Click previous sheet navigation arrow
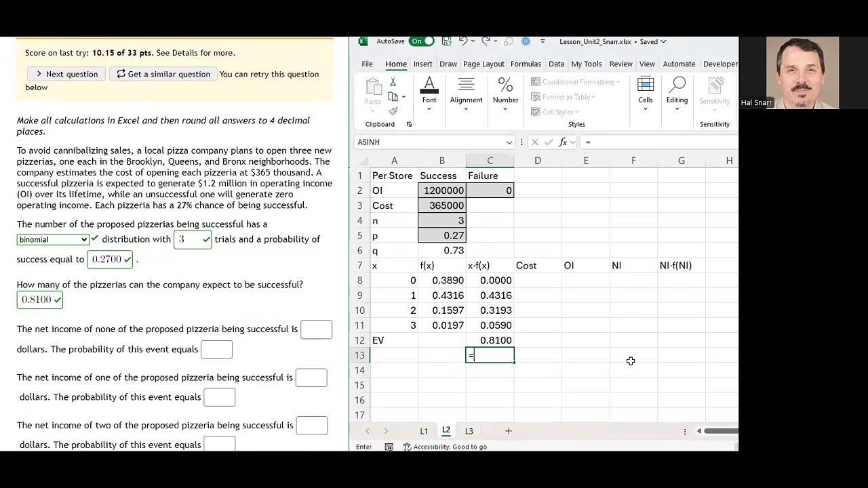The height and width of the screenshot is (488, 868). pos(368,431)
